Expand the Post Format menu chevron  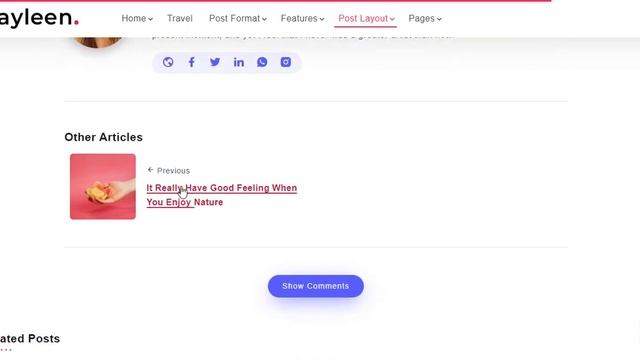(x=264, y=19)
